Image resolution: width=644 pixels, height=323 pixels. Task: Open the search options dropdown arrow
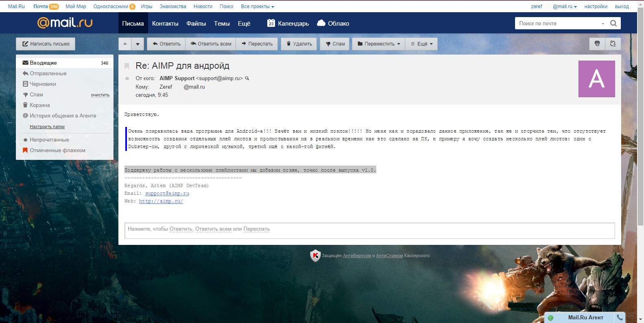(x=603, y=24)
